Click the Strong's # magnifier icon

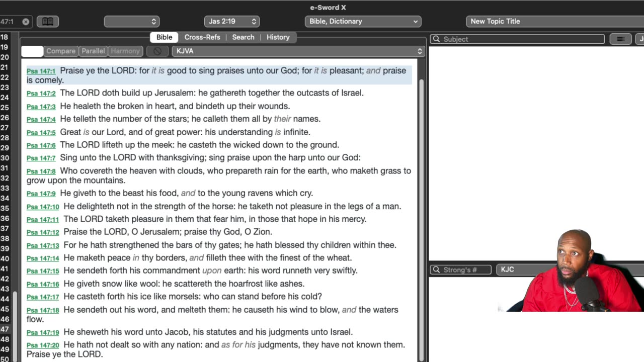436,270
